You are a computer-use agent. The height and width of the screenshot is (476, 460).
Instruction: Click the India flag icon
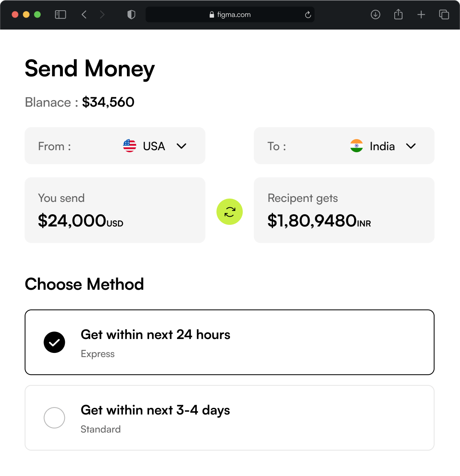pos(356,146)
